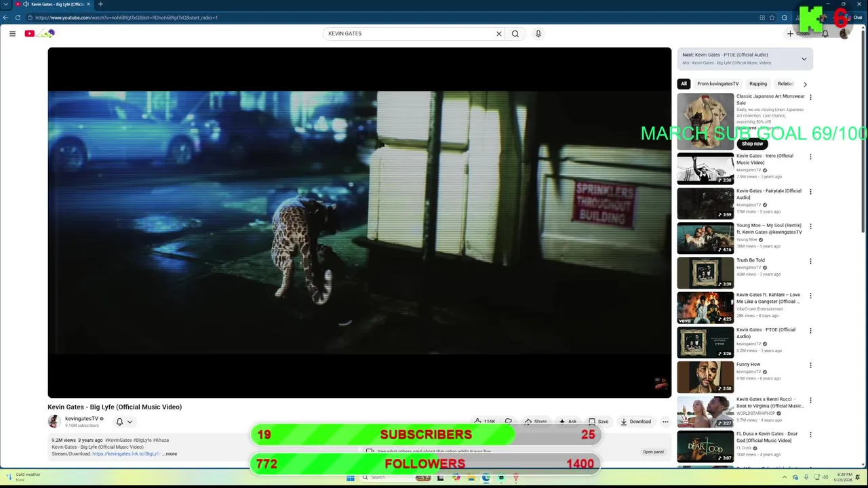The height and width of the screenshot is (488, 868).
Task: Click the Create button
Action: [x=799, y=33]
